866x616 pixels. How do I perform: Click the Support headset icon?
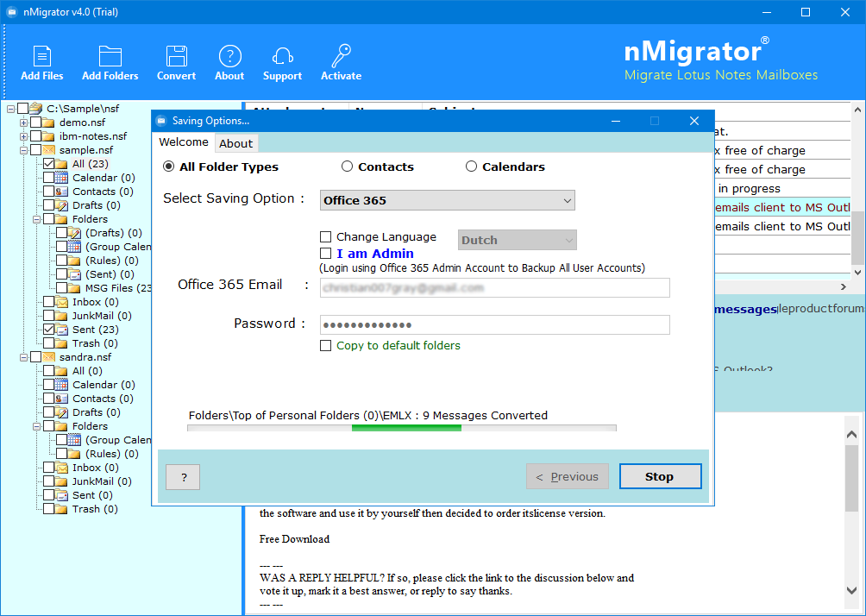[x=282, y=56]
